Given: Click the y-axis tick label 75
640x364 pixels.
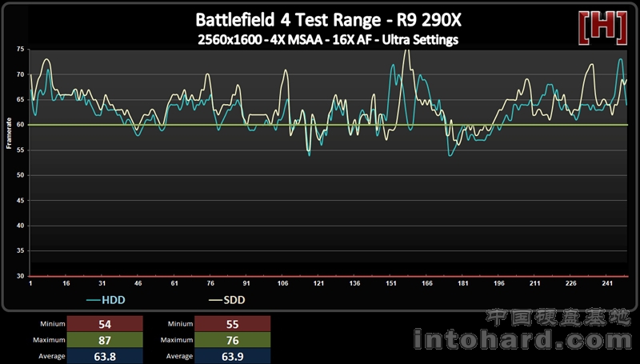Looking at the screenshot, I should coord(21,50).
